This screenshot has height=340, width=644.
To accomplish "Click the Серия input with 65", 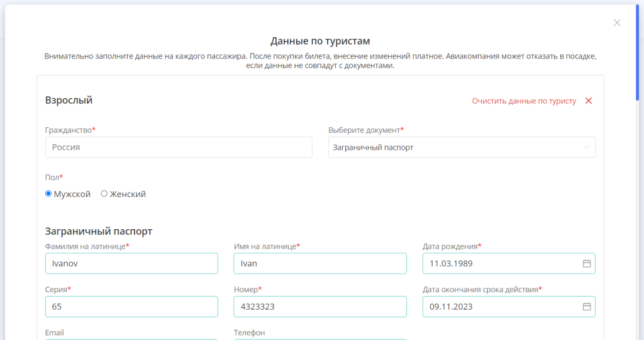I will (131, 307).
